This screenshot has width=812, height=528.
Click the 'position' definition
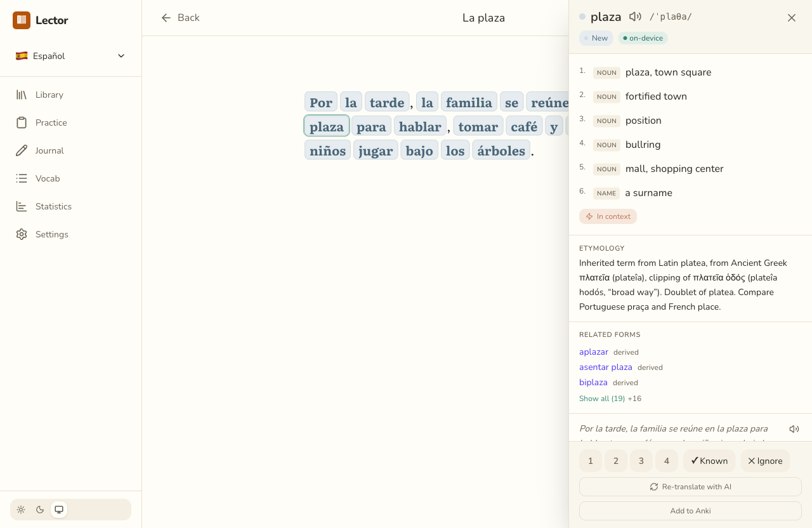643,121
